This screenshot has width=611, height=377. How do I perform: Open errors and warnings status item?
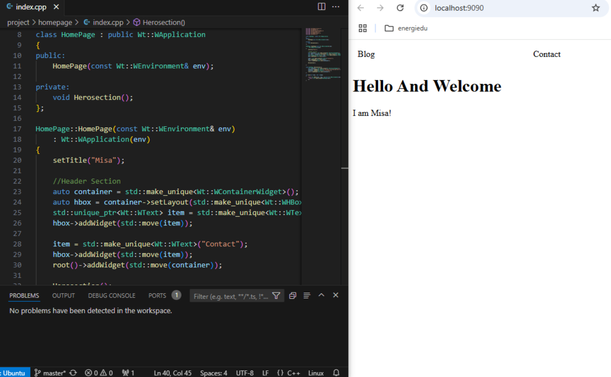[99, 373]
